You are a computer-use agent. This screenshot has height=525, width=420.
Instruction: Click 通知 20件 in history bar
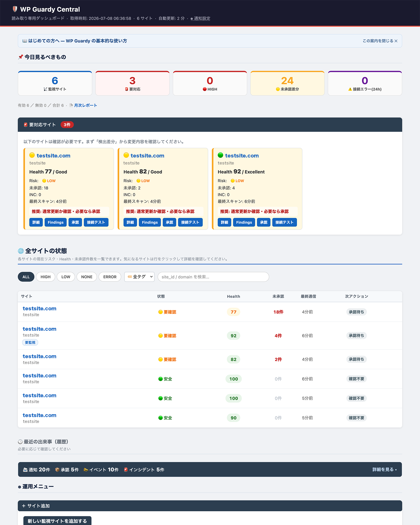[x=37, y=470]
